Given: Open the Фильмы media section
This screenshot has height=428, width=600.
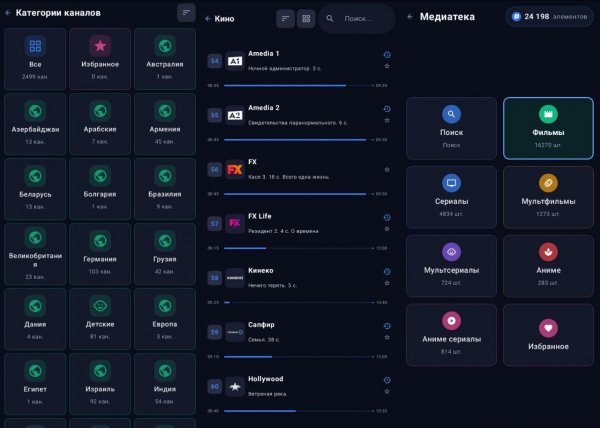Looking at the screenshot, I should [548, 129].
